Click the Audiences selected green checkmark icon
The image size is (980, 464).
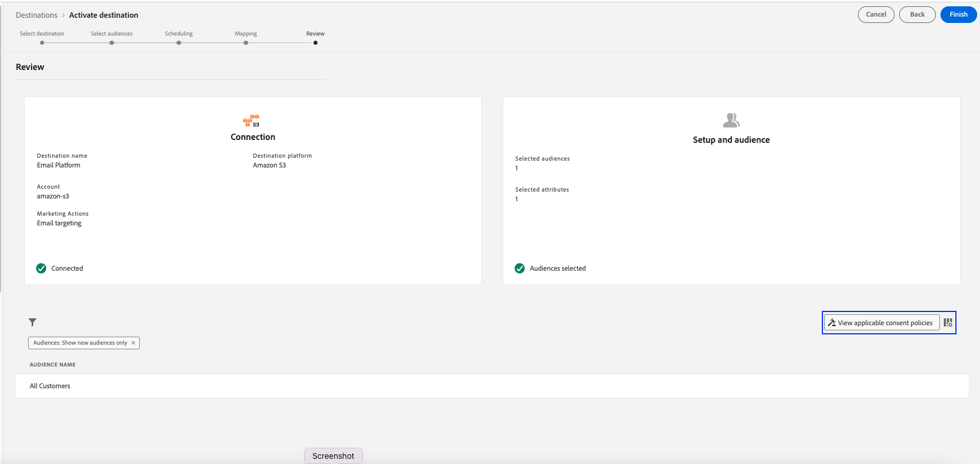tap(520, 268)
